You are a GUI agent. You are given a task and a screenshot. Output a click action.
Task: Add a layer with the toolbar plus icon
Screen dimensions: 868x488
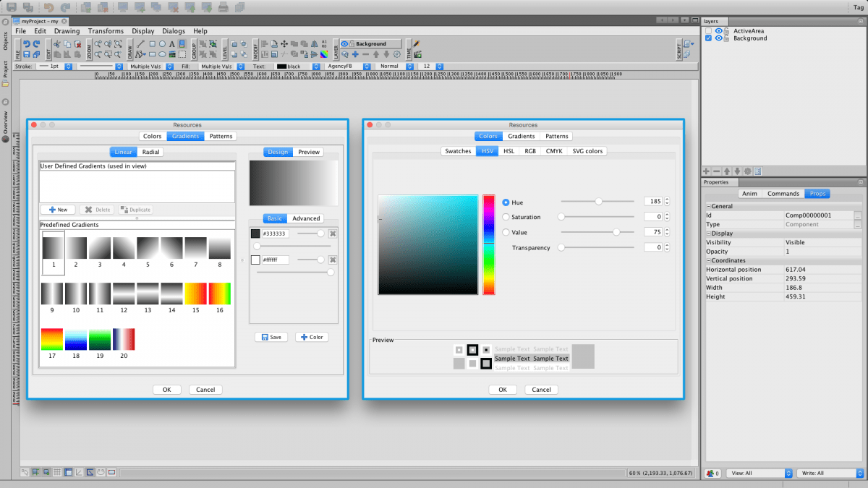point(355,54)
